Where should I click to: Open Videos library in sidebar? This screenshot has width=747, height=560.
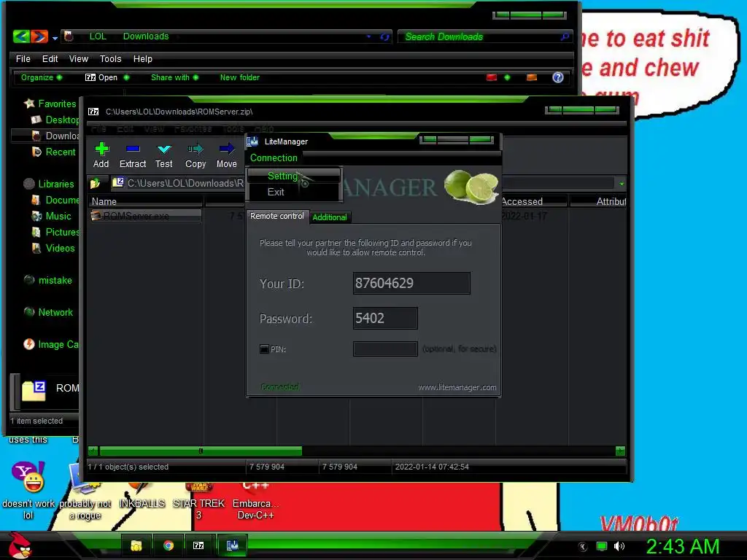click(x=53, y=248)
